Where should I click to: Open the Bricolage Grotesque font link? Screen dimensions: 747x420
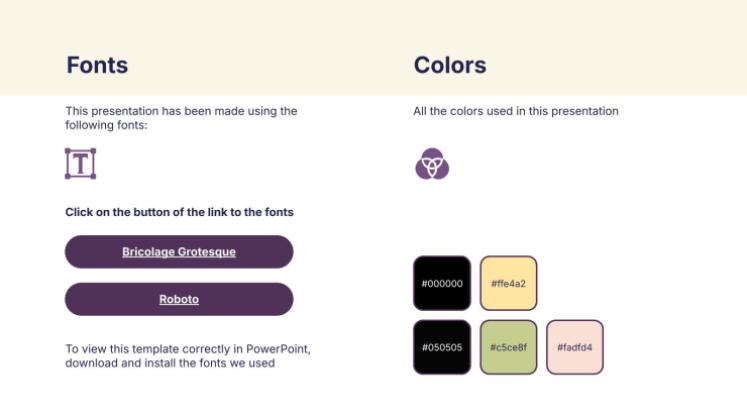click(x=179, y=252)
